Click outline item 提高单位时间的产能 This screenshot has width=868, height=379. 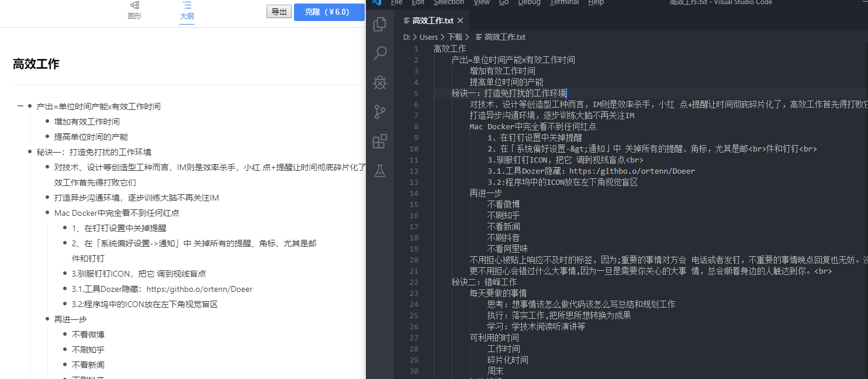pyautogui.click(x=91, y=137)
